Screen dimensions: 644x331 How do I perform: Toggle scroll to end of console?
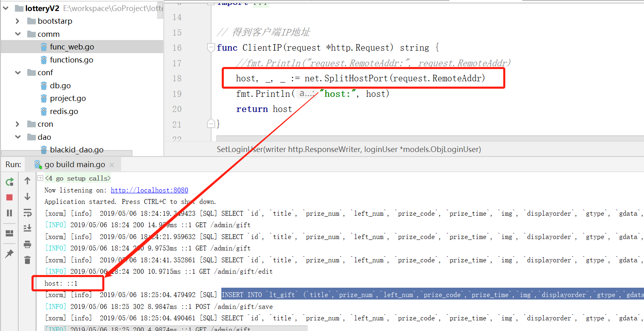point(27,228)
